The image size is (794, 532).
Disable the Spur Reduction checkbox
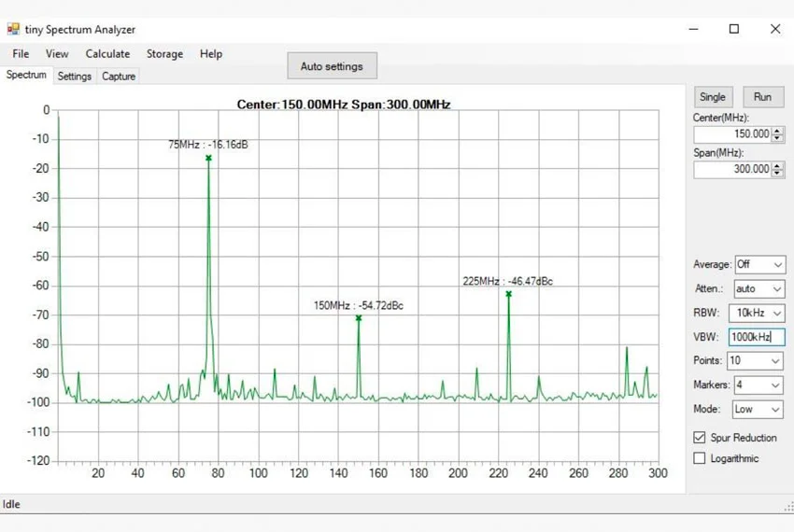(700, 438)
